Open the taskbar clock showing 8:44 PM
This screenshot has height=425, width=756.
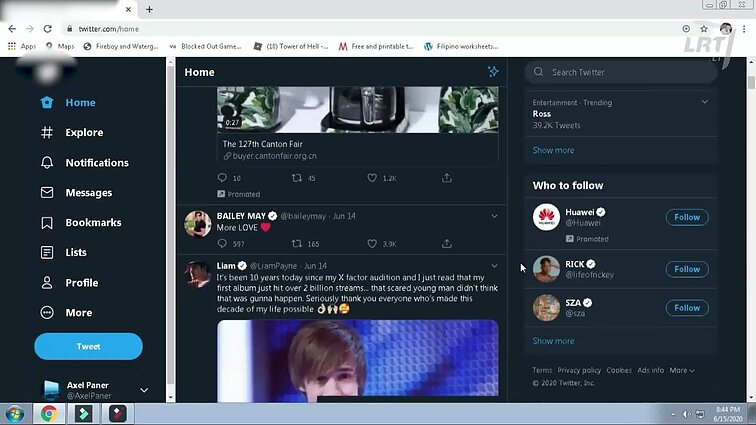coord(728,414)
